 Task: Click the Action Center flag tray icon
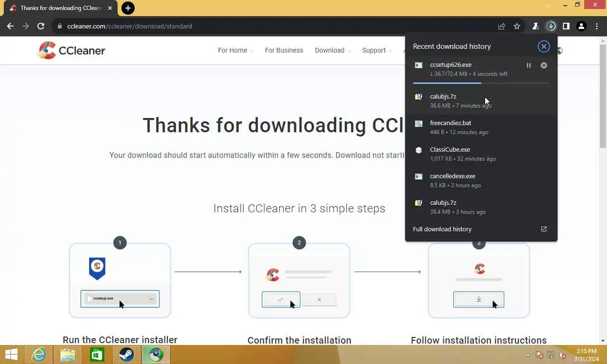point(540,355)
